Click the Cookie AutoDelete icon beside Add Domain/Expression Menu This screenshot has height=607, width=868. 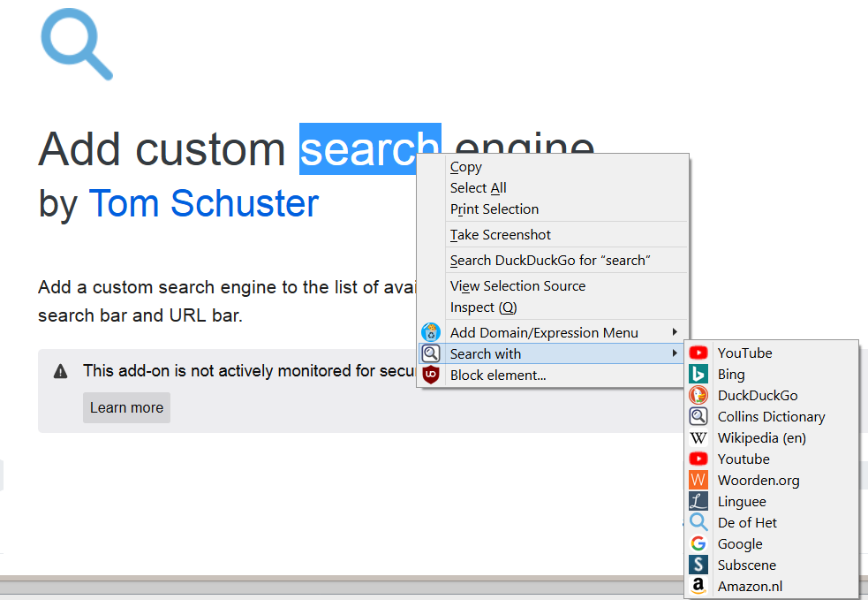[x=431, y=332]
